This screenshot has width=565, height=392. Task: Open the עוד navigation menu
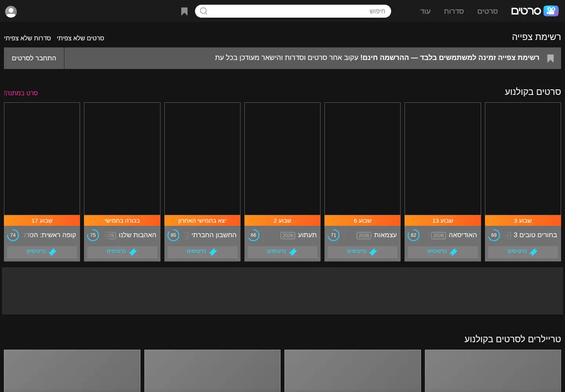pos(425,11)
